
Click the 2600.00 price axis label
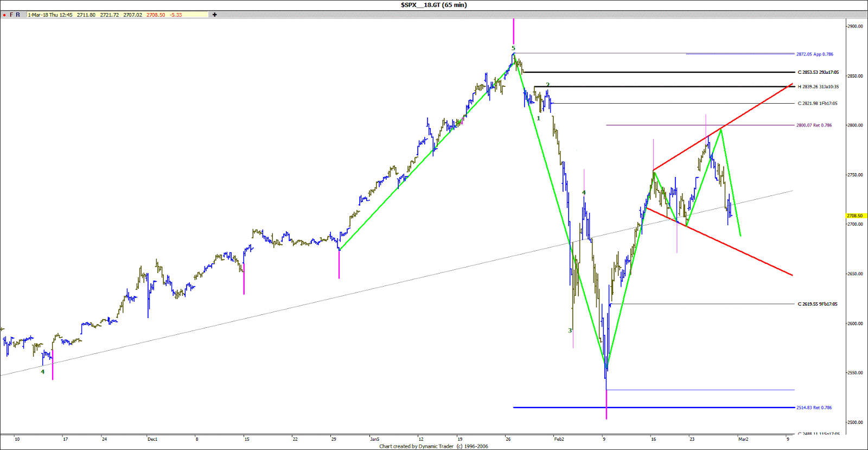[x=855, y=324]
